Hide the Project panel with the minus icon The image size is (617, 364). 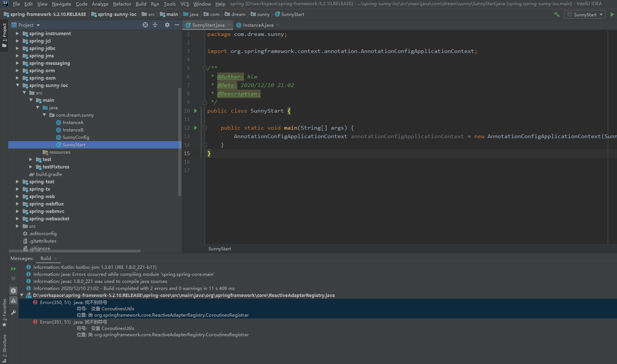pyautogui.click(x=177, y=25)
